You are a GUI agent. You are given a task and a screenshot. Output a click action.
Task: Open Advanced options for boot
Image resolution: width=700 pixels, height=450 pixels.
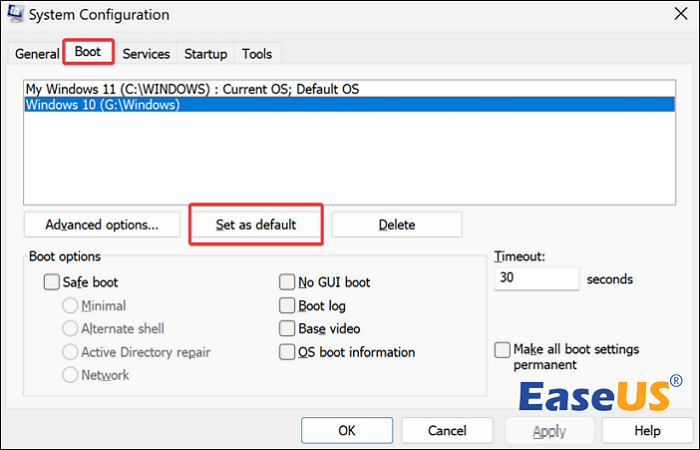tap(102, 224)
